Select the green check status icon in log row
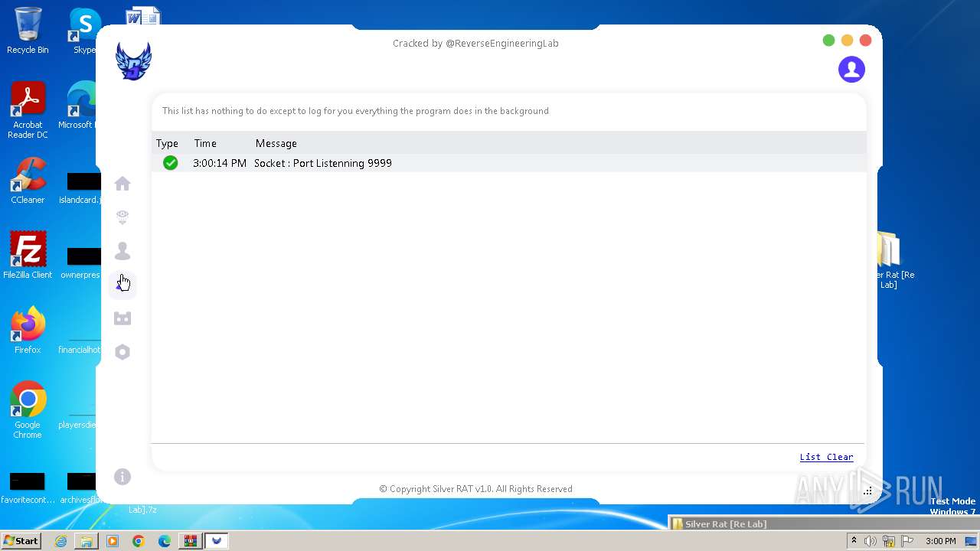 pyautogui.click(x=170, y=163)
